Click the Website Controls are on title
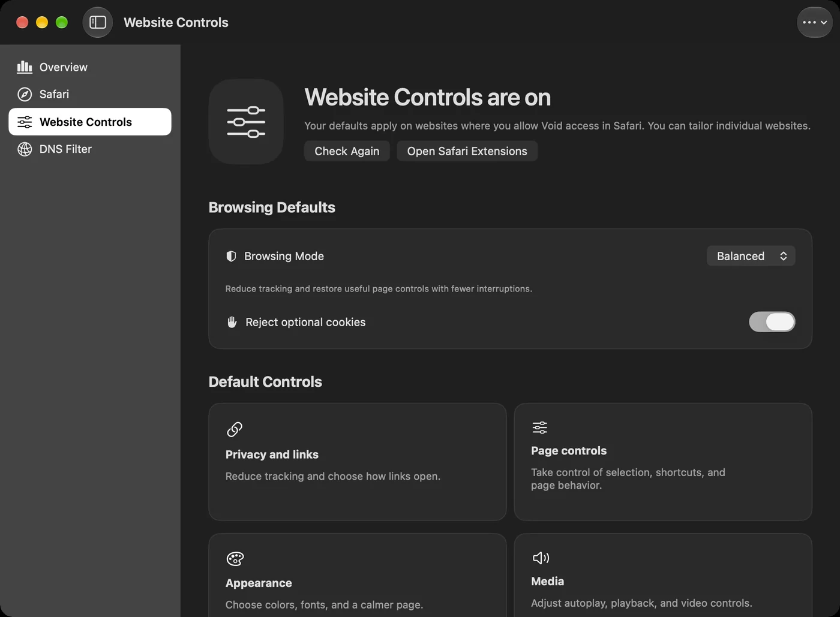This screenshot has width=840, height=617. [x=427, y=97]
